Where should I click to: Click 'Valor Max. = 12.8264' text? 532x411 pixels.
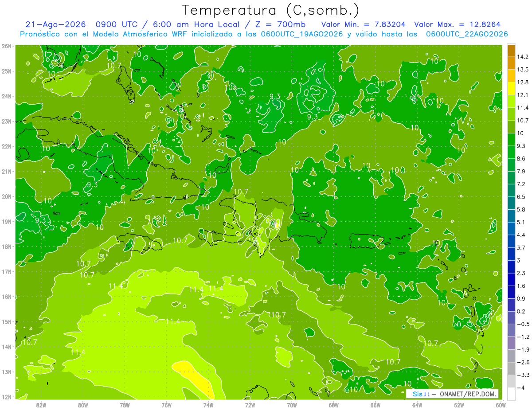458,24
